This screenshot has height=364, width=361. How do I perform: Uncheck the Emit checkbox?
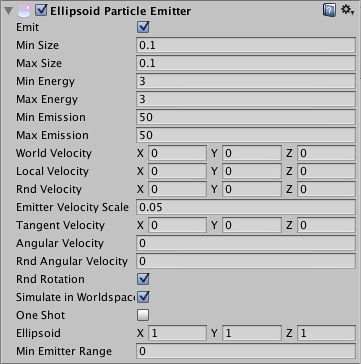143,27
